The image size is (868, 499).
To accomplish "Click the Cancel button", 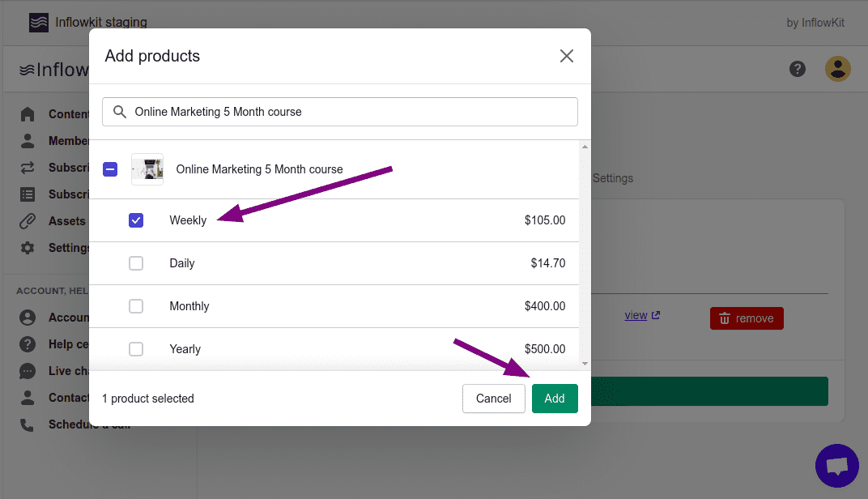I will point(493,399).
